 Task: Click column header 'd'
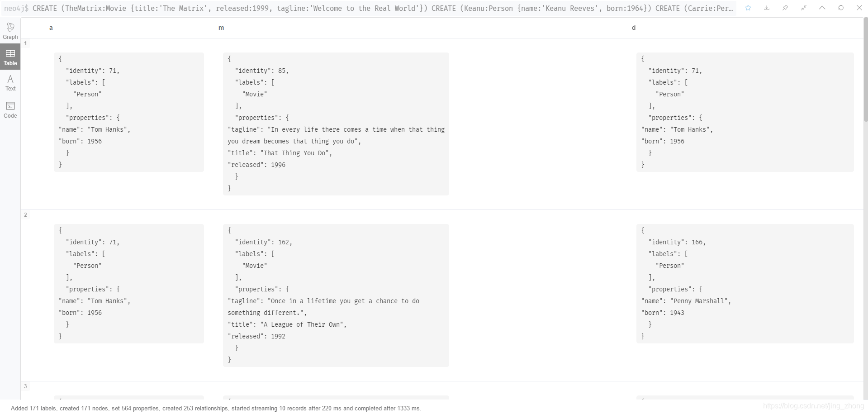[x=634, y=28]
